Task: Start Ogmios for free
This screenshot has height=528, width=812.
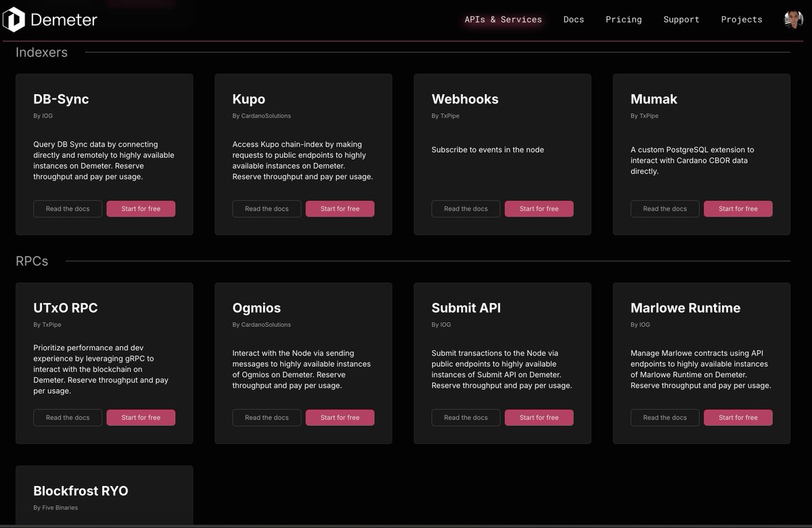Action: pos(340,418)
